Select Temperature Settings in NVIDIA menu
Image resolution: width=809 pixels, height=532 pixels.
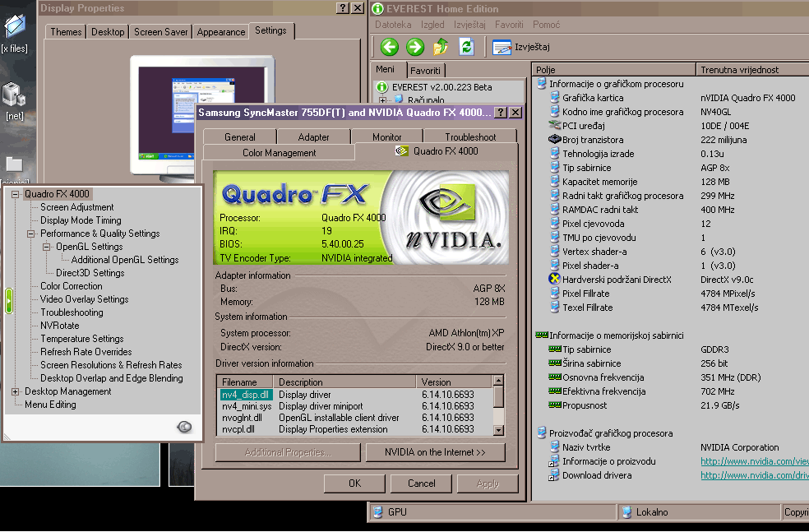coord(81,339)
